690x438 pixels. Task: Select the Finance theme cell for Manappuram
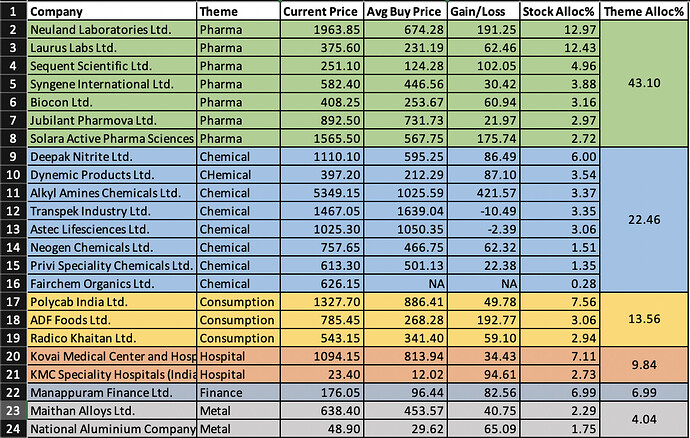click(x=236, y=392)
